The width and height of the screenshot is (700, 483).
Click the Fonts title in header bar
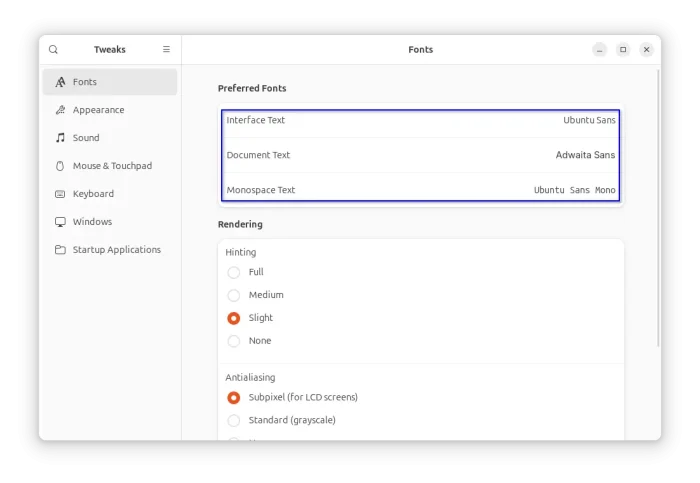tap(421, 50)
